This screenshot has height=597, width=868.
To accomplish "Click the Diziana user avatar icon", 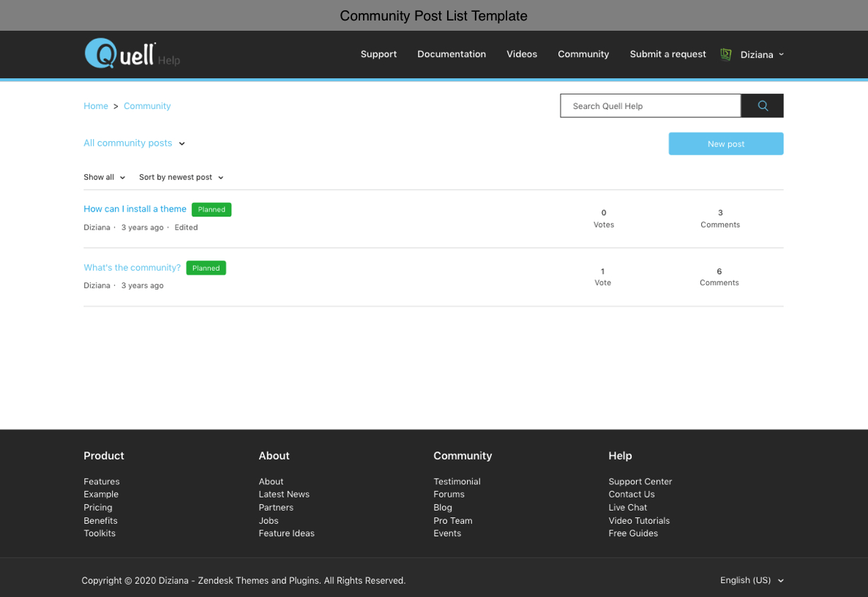I will click(726, 54).
